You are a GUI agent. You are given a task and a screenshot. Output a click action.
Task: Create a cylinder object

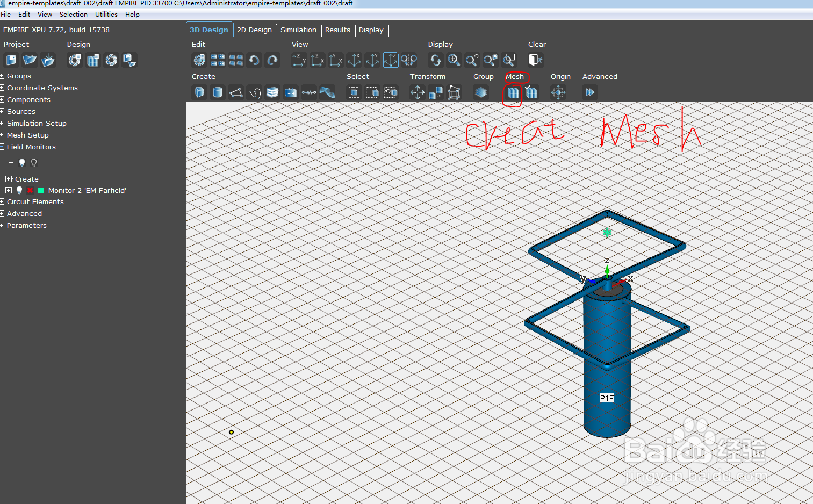[218, 92]
